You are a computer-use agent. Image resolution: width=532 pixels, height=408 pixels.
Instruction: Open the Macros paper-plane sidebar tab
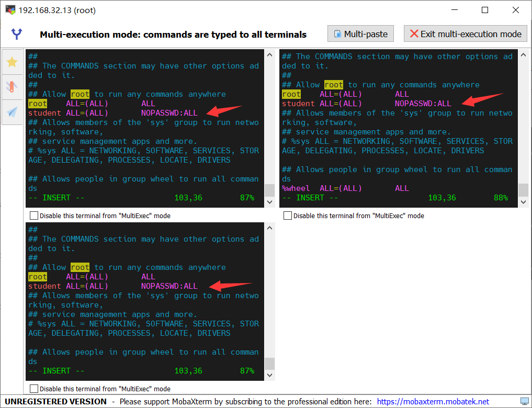12,111
